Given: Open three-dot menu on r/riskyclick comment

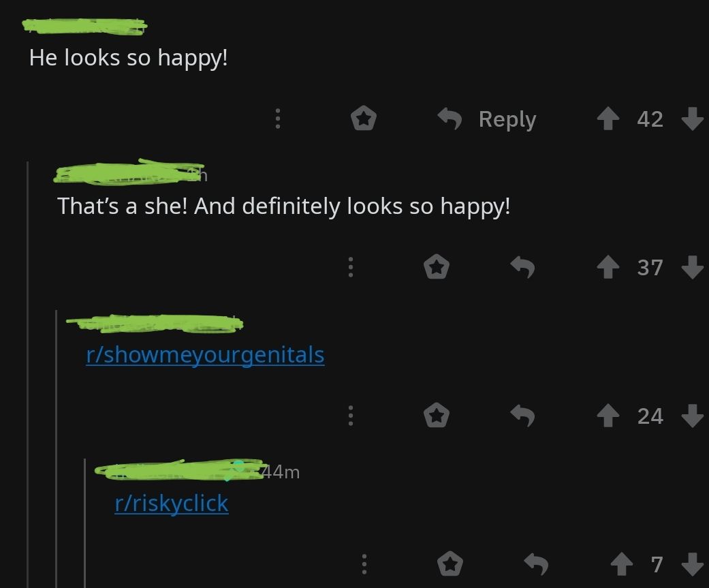Looking at the screenshot, I should pos(364,564).
